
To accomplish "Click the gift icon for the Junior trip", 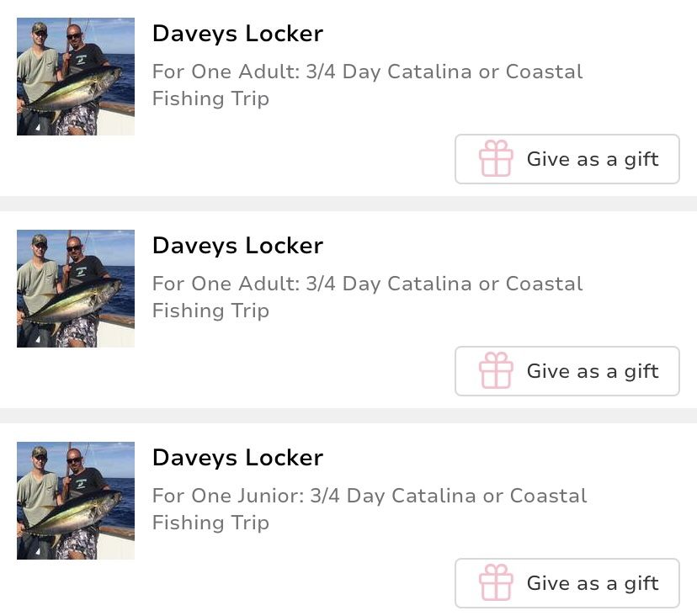I will click(x=496, y=583).
